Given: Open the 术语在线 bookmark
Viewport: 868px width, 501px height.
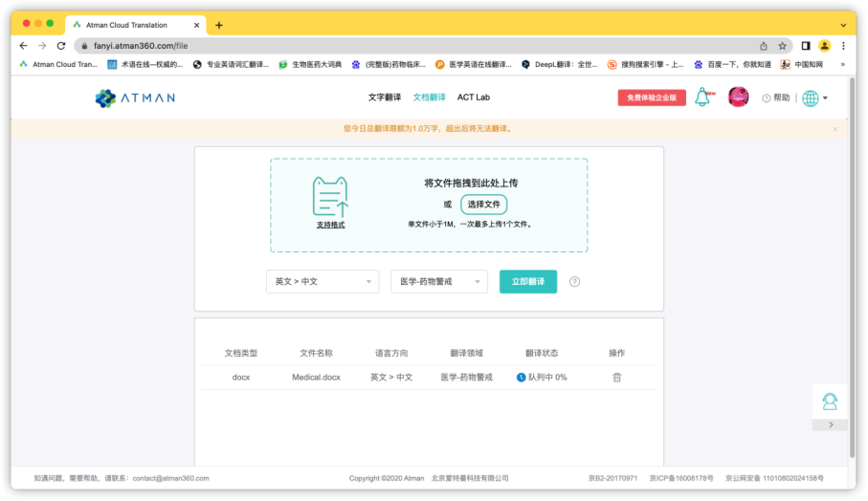Looking at the screenshot, I should (145, 65).
